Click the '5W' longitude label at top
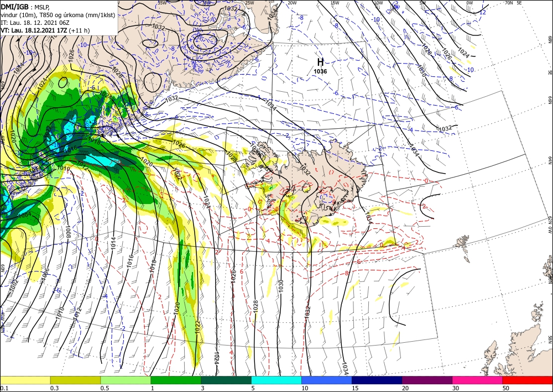Viewport: 553px width, 392px height. [x=422, y=3]
